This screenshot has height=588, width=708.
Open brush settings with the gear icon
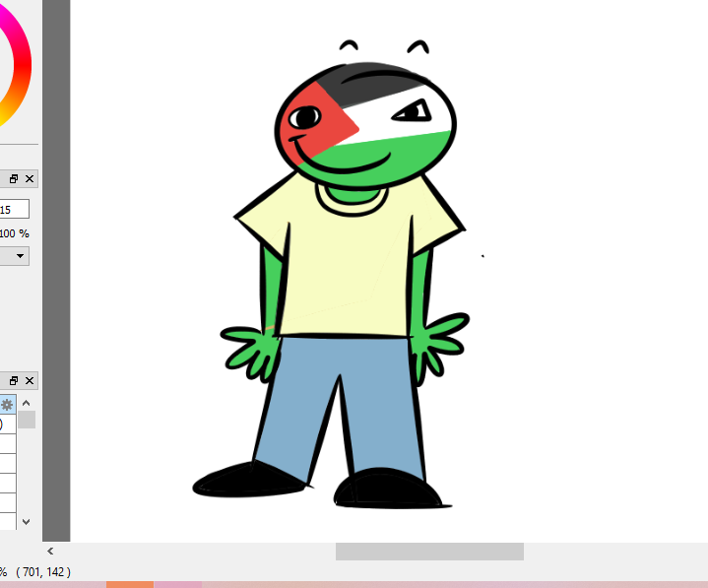pyautogui.click(x=7, y=405)
